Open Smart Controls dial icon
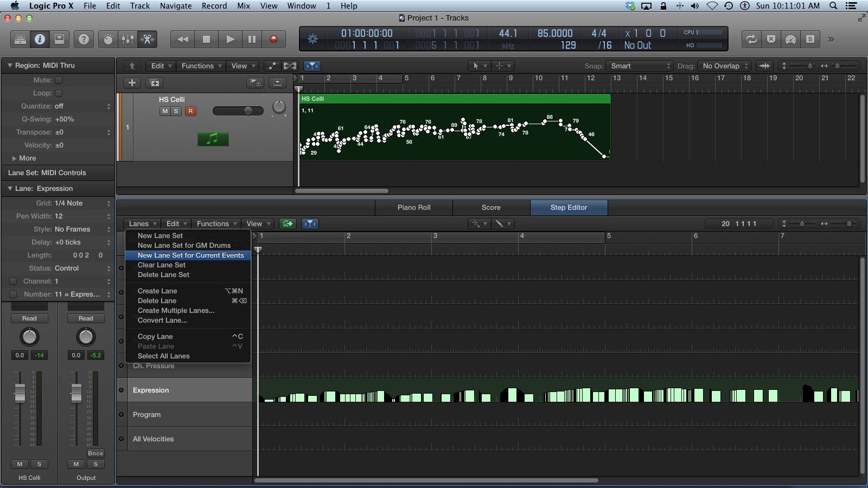The image size is (868, 488). tap(108, 39)
